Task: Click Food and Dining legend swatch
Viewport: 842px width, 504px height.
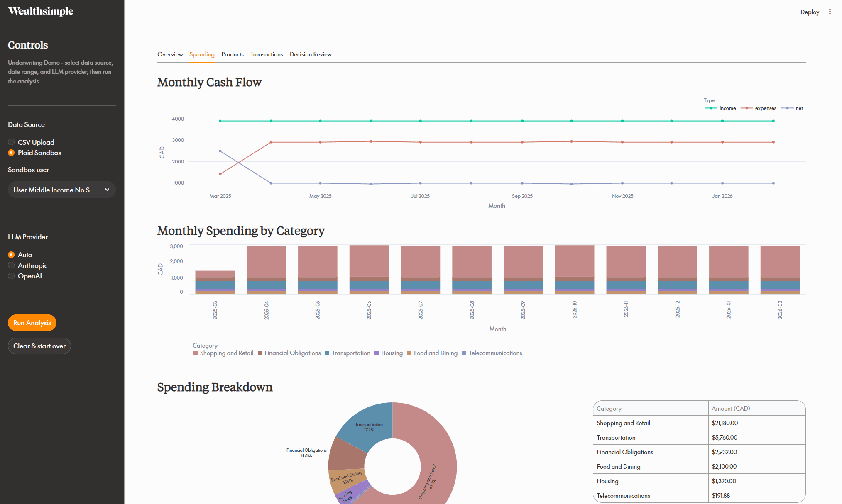Action: (x=409, y=353)
